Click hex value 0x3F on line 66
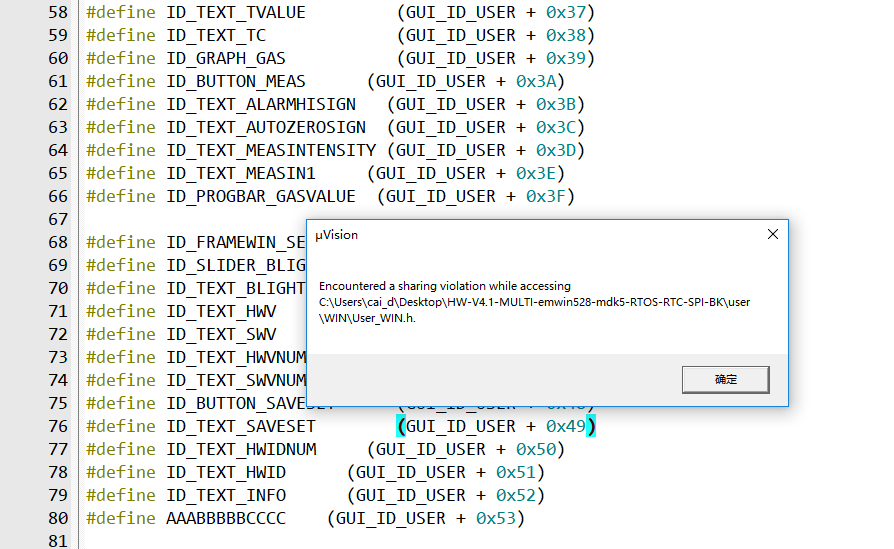Image resolution: width=894 pixels, height=549 pixels. 546,196
